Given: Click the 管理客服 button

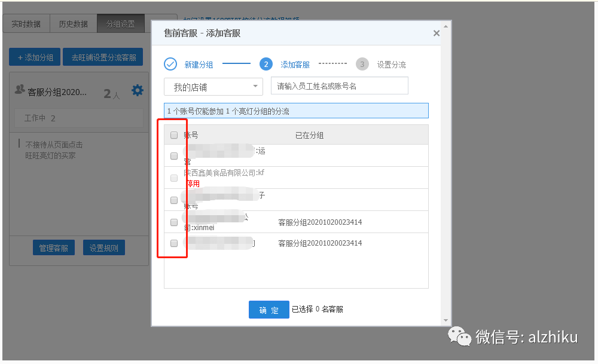Looking at the screenshot, I should point(54,248).
